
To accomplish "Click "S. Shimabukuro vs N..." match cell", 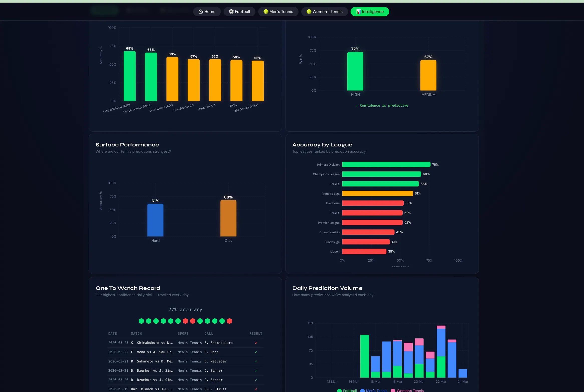I will 152,343.
